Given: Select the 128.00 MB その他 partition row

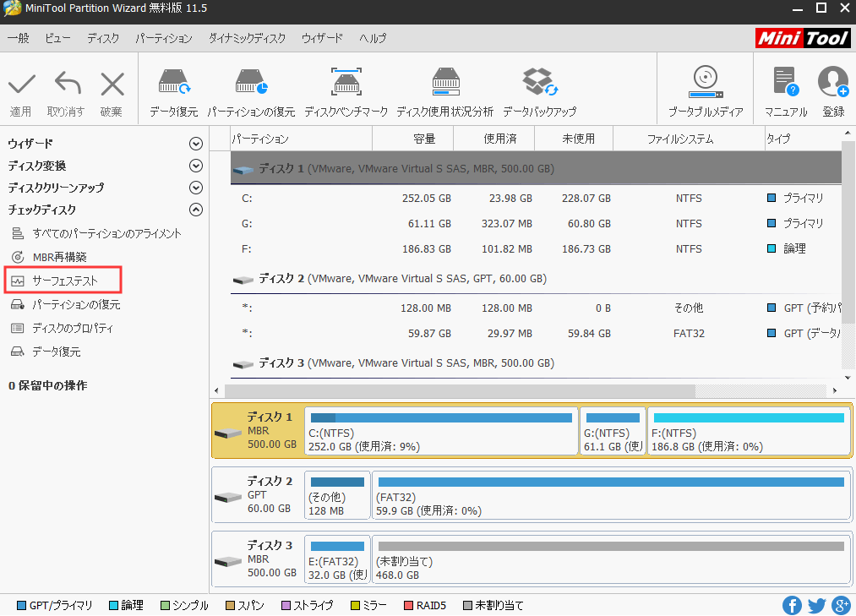Looking at the screenshot, I should (536, 308).
